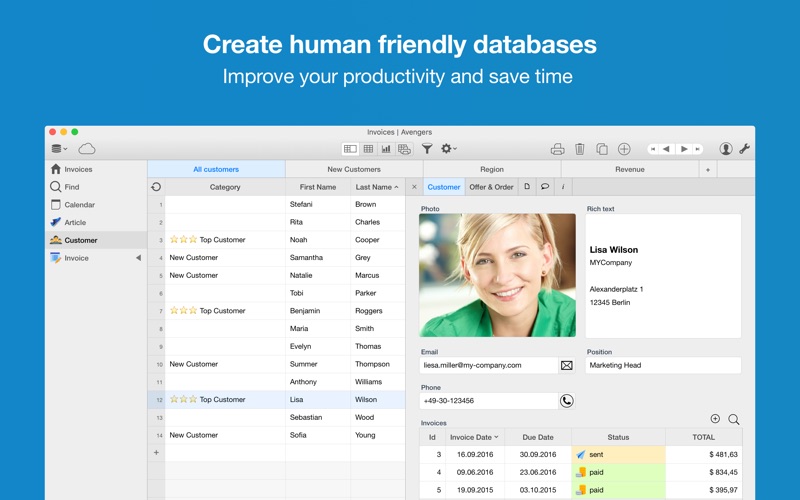Go to next record
Image resolution: width=800 pixels, height=500 pixels.
[684, 149]
